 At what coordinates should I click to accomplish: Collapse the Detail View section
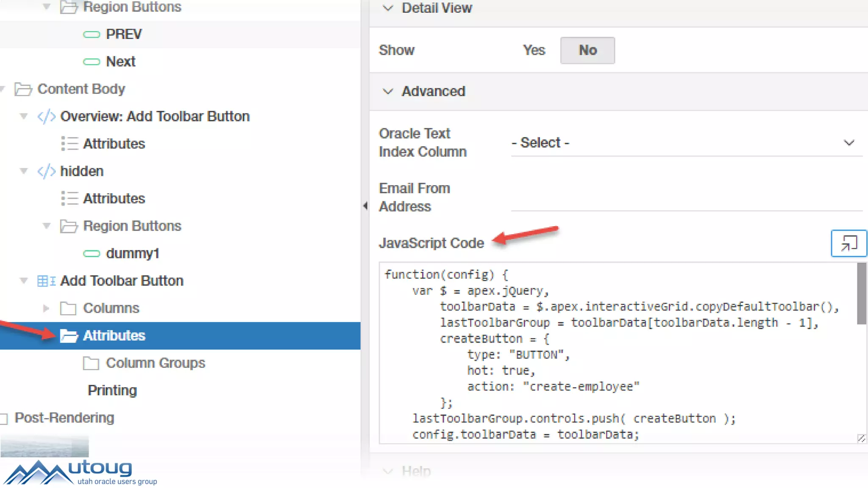tap(388, 8)
